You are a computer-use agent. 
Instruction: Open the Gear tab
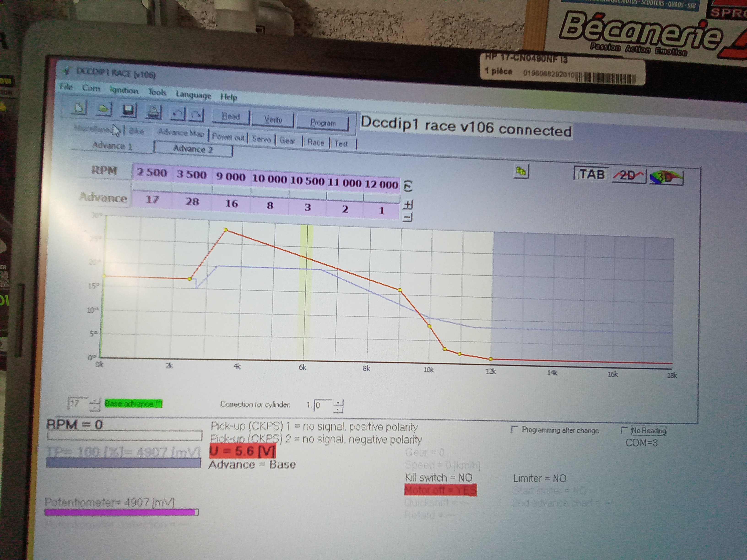tap(287, 141)
